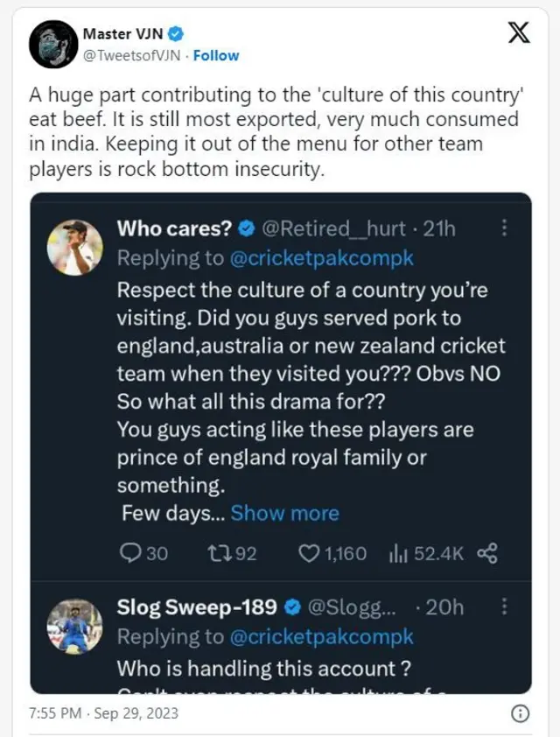
Task: Click the Master VJN display name
Action: (123, 34)
